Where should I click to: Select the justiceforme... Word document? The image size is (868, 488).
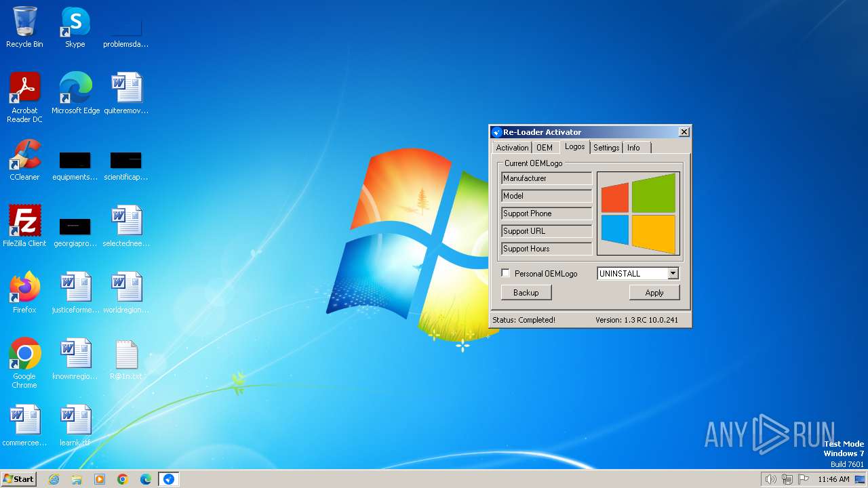click(x=75, y=293)
